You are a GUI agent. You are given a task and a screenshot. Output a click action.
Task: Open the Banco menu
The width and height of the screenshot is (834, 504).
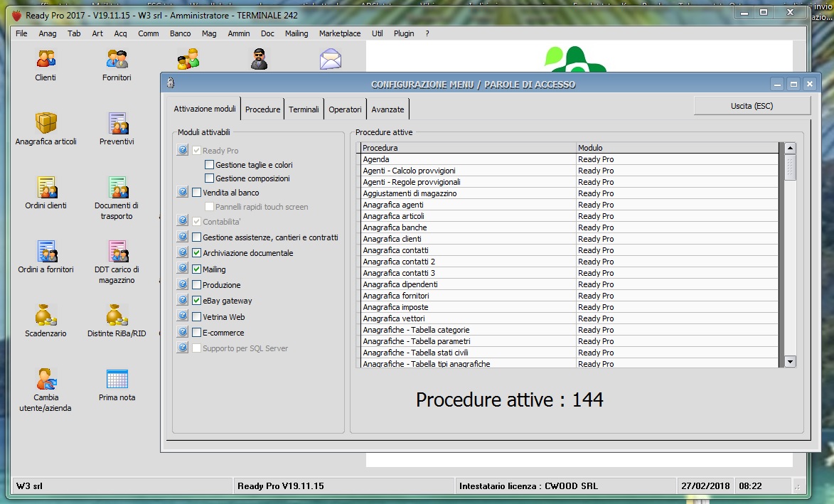point(181,33)
